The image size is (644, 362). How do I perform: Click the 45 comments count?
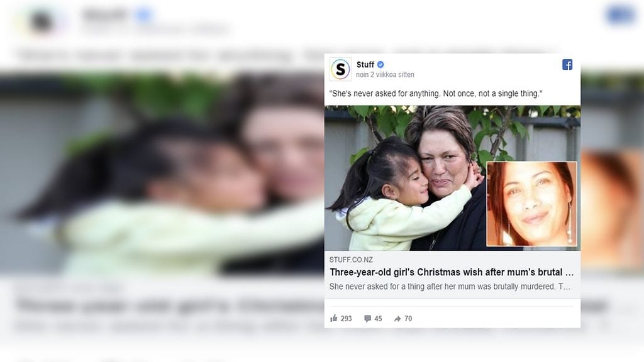tap(378, 319)
